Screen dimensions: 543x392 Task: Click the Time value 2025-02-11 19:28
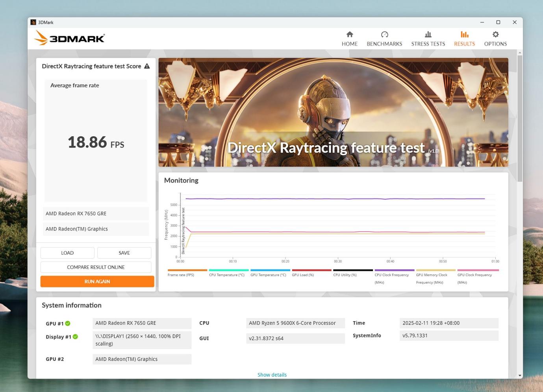pyautogui.click(x=449, y=323)
